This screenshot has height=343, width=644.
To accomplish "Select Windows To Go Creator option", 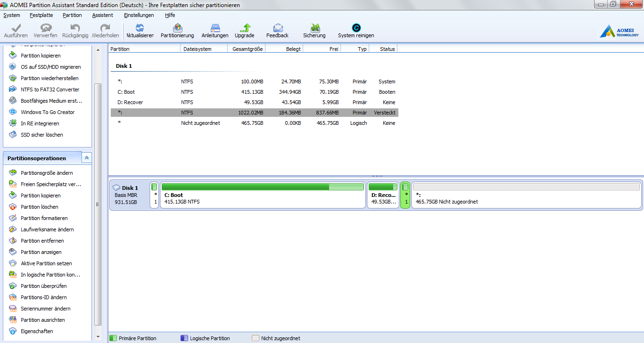I will pos(48,112).
